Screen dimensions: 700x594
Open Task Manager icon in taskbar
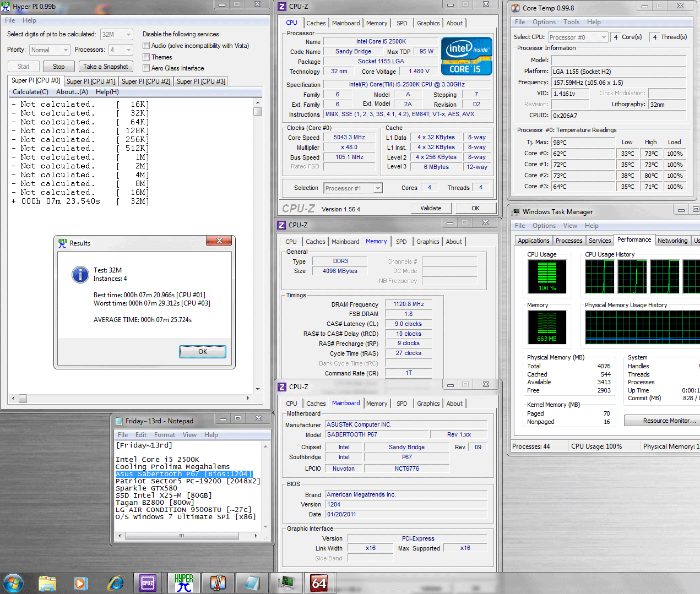tap(286, 583)
